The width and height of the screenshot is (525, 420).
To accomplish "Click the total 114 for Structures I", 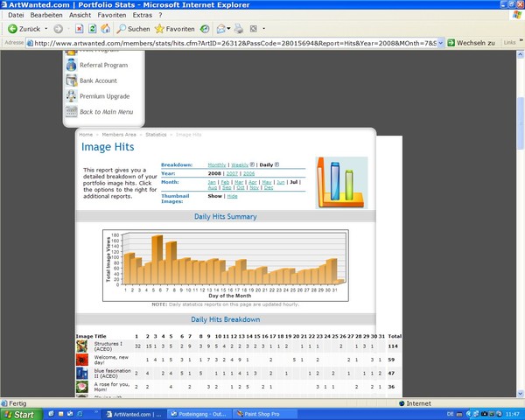I will click(393, 346).
